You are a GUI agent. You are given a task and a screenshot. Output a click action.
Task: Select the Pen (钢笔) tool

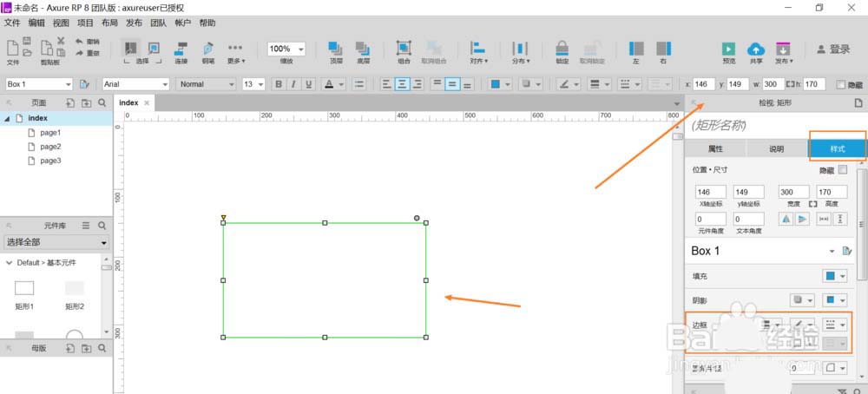208,49
